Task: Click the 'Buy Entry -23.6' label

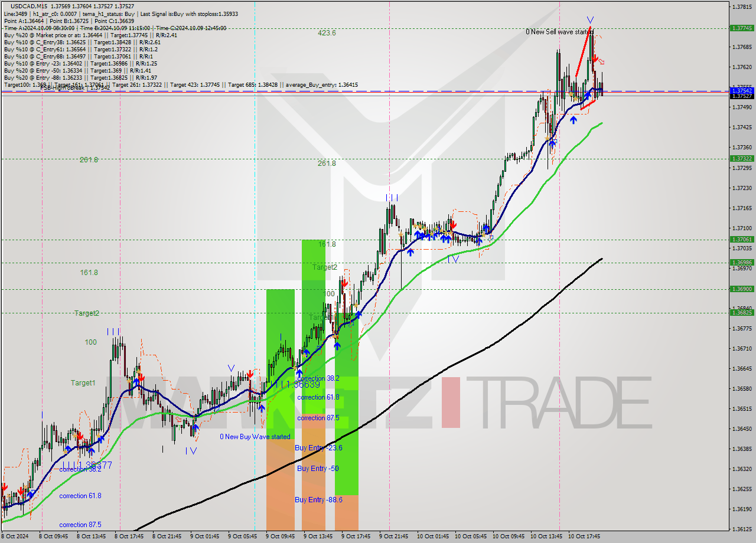Action: (x=318, y=448)
